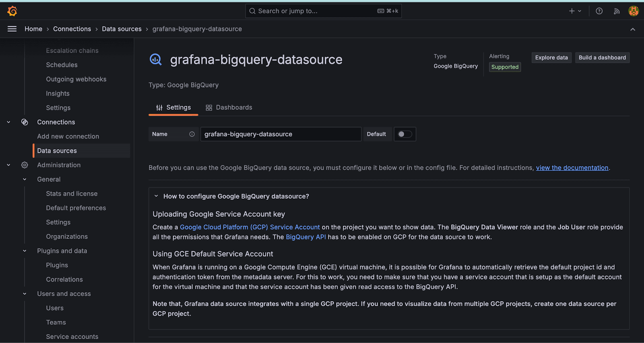Click the Build a dashboard button

click(x=602, y=58)
